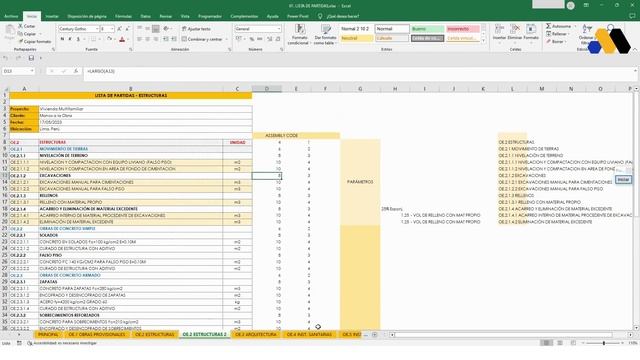
Task: Align text left icon
Action: [x=140, y=39]
